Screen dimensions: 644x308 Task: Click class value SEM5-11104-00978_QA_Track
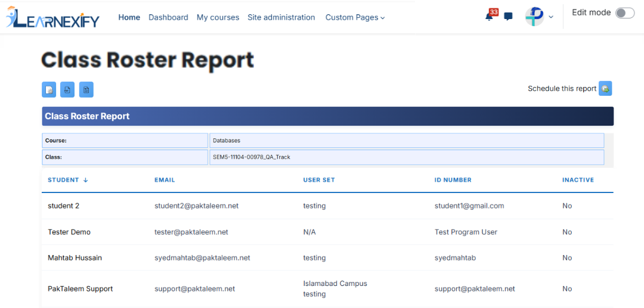pyautogui.click(x=252, y=157)
